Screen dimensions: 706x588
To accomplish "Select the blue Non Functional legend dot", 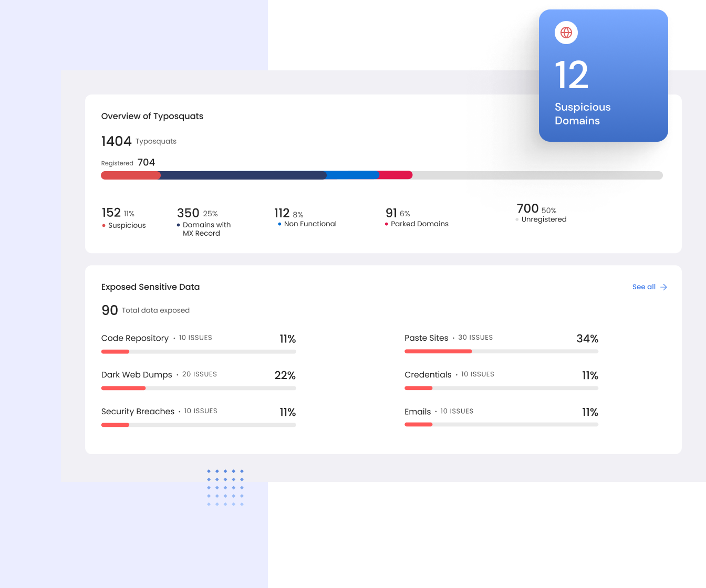I will point(279,224).
